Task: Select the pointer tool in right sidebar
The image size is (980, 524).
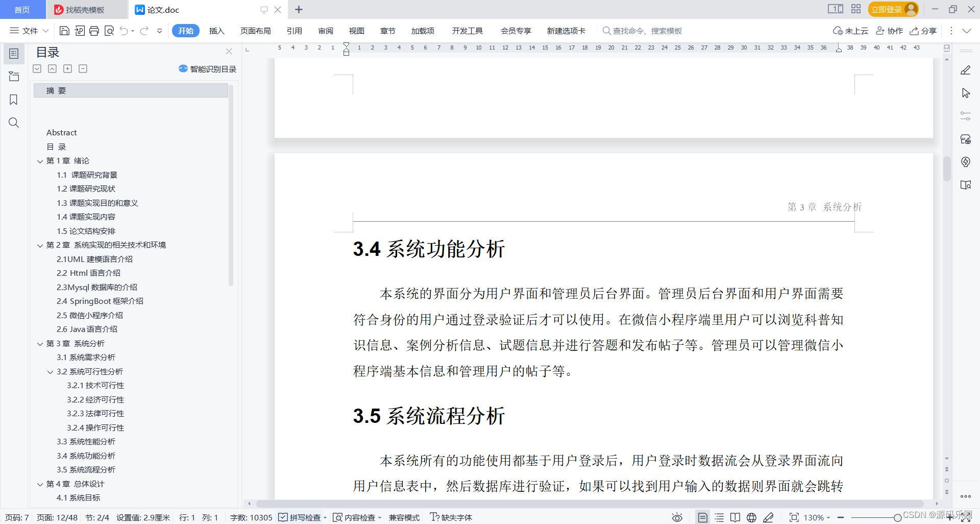Action: click(965, 92)
